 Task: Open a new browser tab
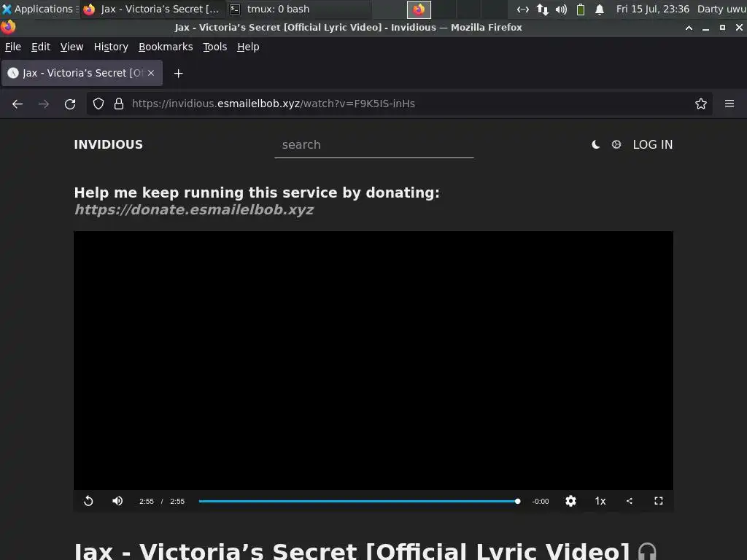pos(178,74)
